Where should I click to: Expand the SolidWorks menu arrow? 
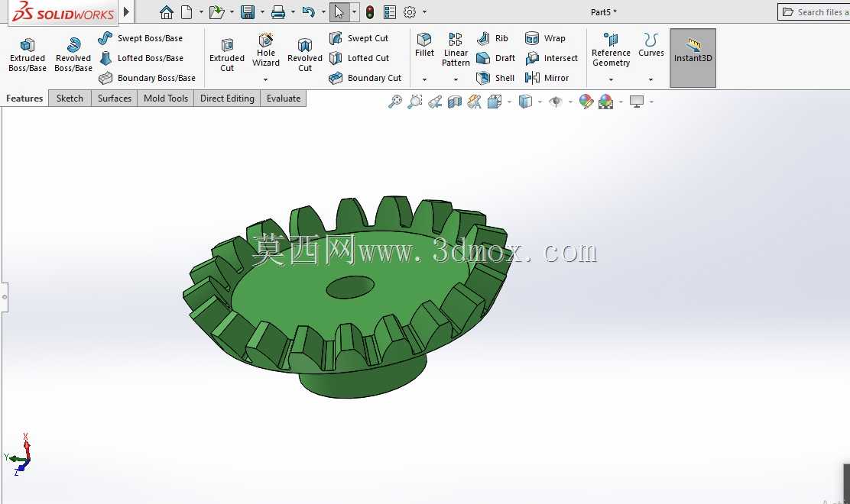tap(126, 11)
